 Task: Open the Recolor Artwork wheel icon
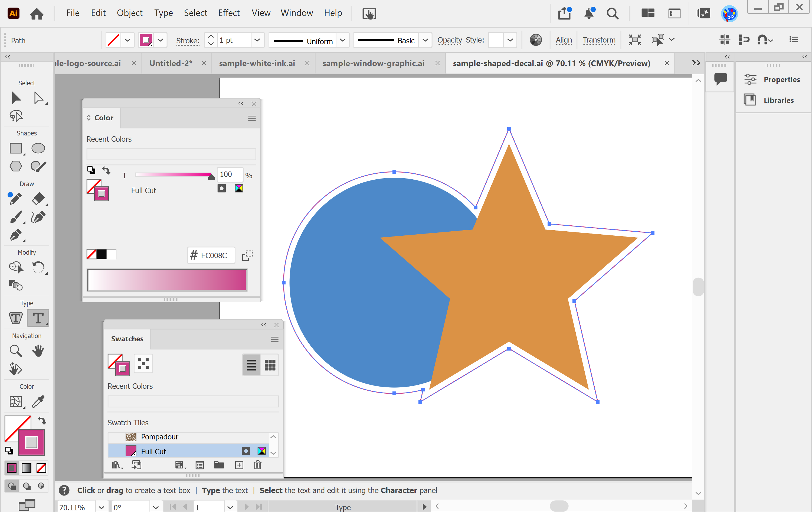535,40
